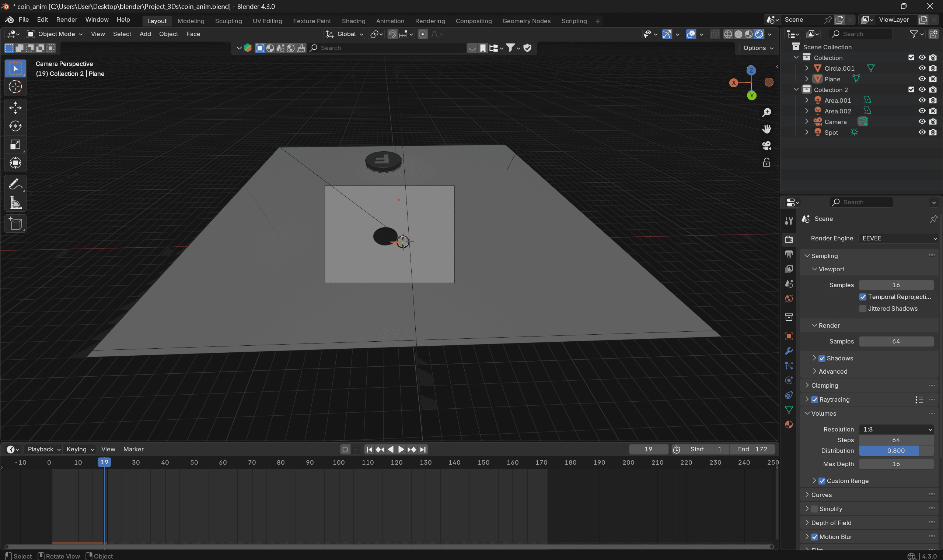Open the Output properties tab
Viewport: 943px width, 560px height.
click(x=789, y=254)
